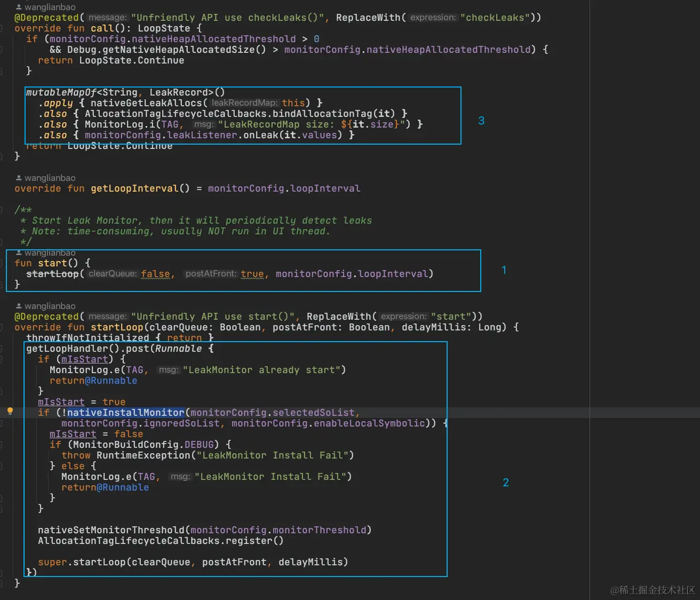This screenshot has height=600, width=700.
Task: Click the highlighted nativeInstallMonitor call
Action: (126, 413)
